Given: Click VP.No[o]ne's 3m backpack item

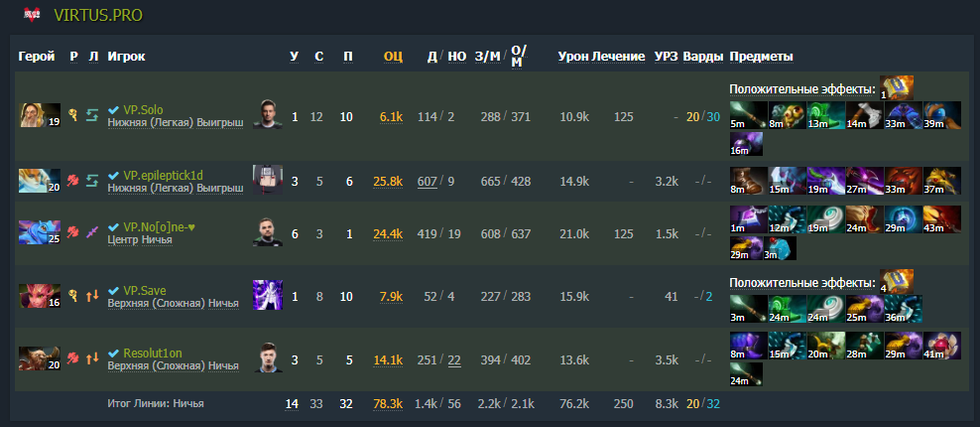Looking at the screenshot, I should pyautogui.click(x=780, y=248).
